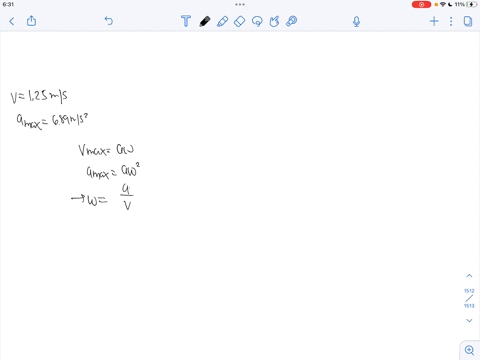This screenshot has width=480, height=360.
Task: Open the Favorites toolbox
Action: click(292, 21)
